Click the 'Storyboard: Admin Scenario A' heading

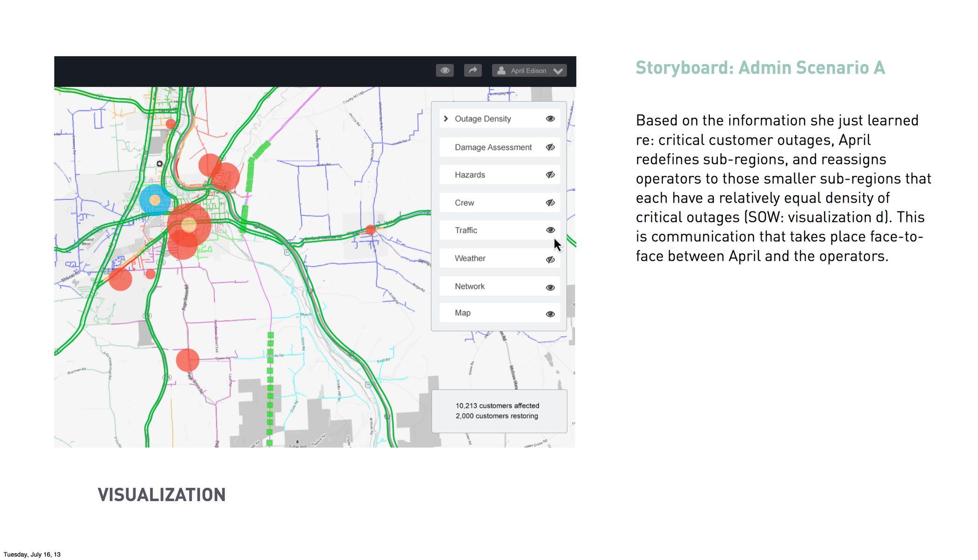coord(760,68)
